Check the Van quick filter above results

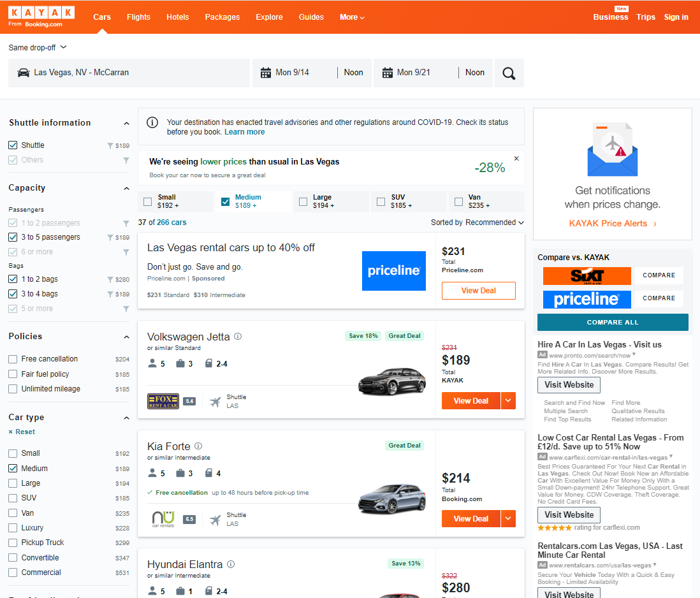point(458,201)
